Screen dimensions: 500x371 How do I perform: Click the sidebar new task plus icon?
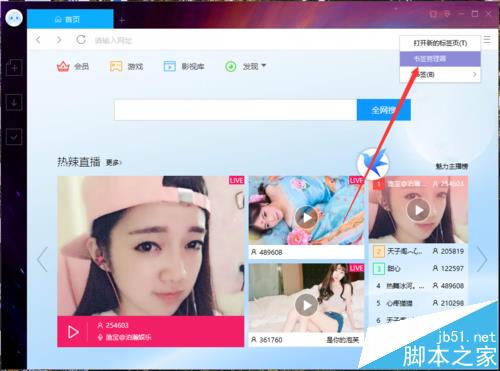click(x=14, y=68)
